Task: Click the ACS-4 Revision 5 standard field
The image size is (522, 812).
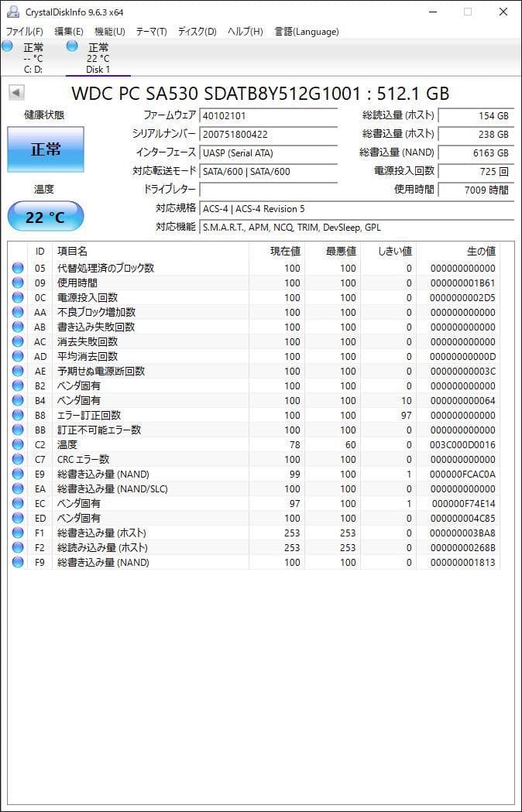Action: (356, 209)
